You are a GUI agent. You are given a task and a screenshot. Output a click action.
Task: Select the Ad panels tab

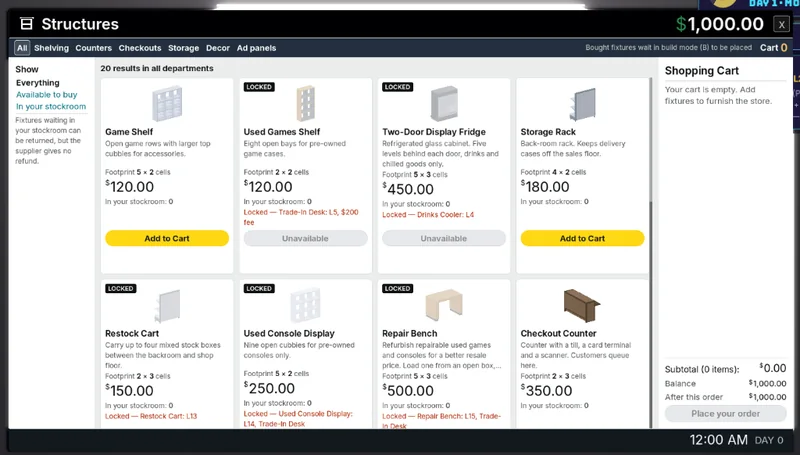[x=256, y=48]
